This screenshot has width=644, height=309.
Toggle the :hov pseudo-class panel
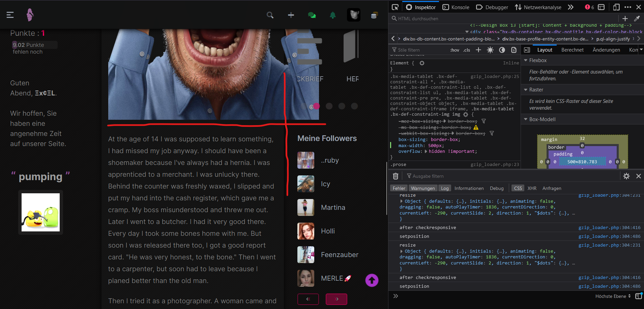click(x=455, y=50)
